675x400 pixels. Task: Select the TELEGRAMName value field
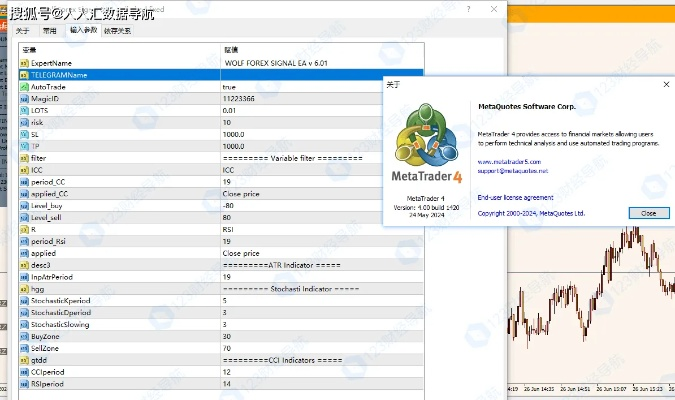point(300,75)
